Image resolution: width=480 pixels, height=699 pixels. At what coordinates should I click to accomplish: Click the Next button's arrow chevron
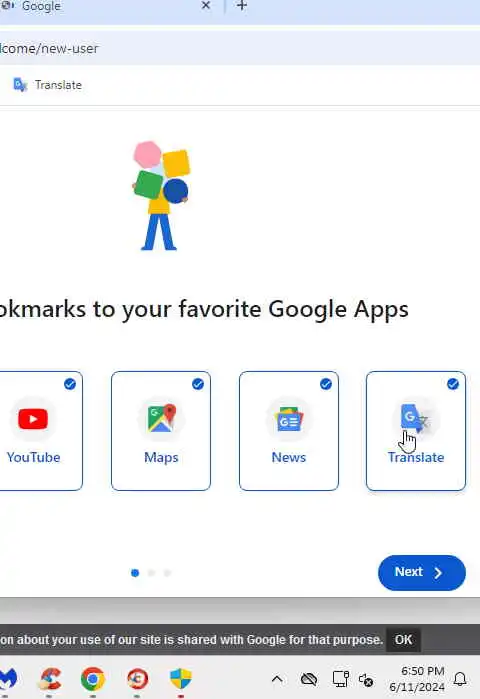coord(438,573)
